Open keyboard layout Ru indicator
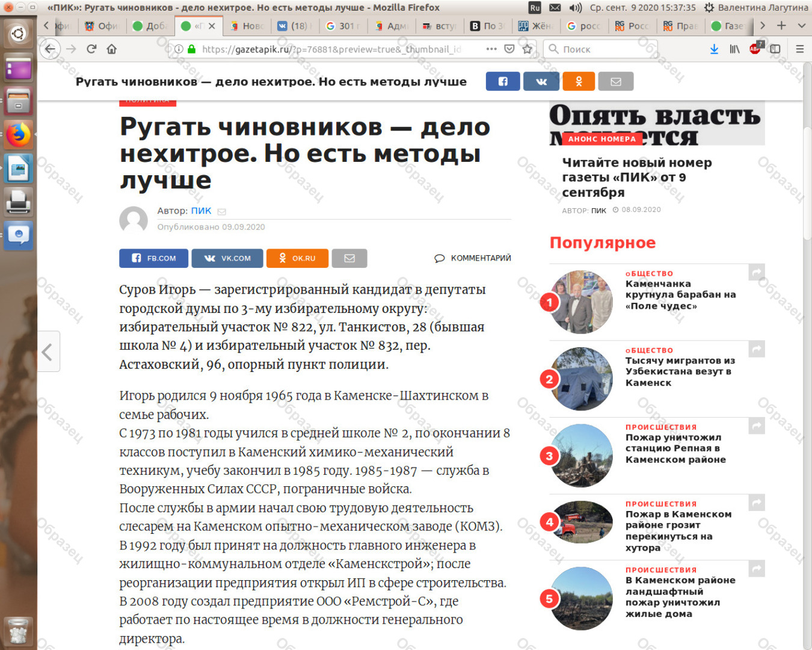The width and height of the screenshot is (812, 650). click(535, 7)
